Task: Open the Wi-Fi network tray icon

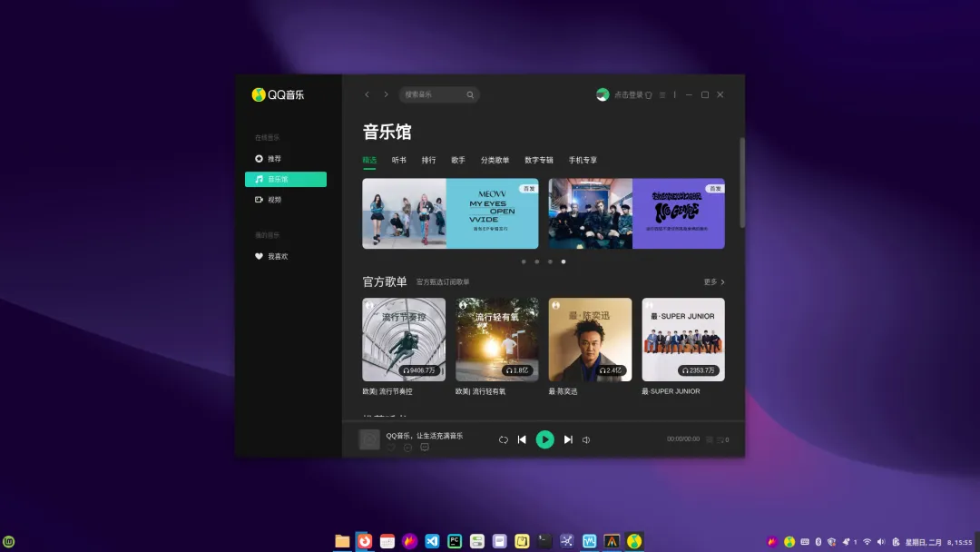Action: tap(867, 542)
